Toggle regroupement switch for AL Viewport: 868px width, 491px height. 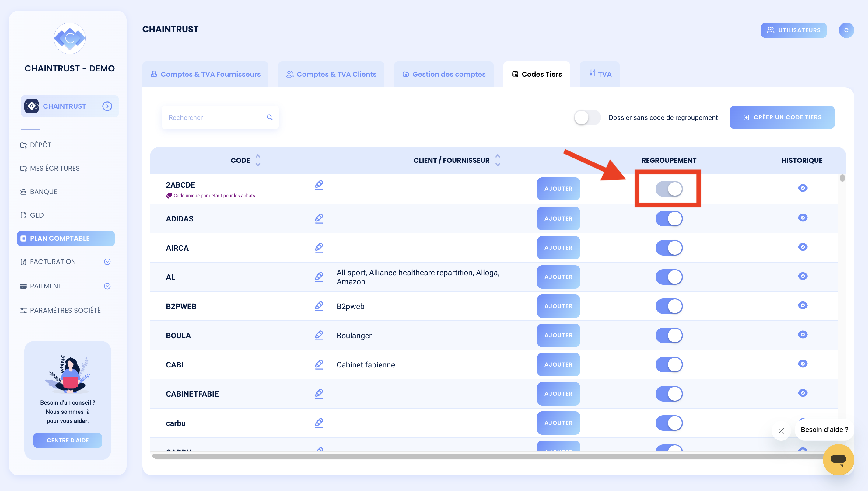(669, 277)
